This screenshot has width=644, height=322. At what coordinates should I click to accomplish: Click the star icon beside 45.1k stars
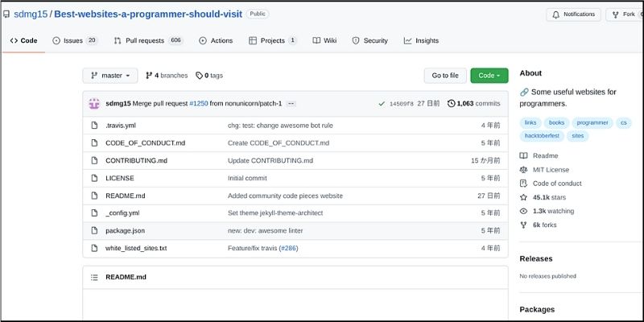[523, 197]
